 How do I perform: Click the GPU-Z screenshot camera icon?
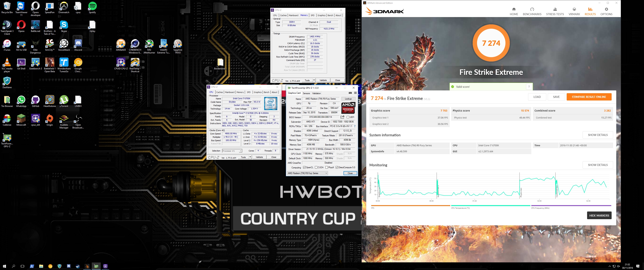[x=350, y=93]
